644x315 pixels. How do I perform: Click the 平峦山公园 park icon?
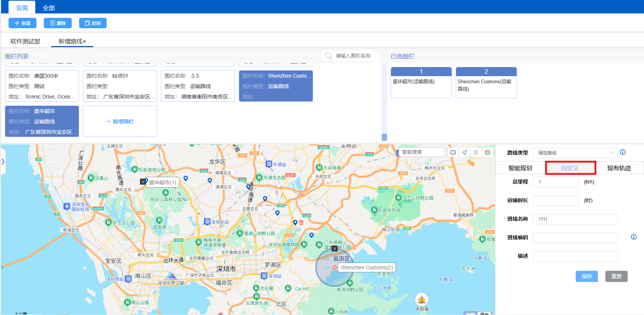pos(108,222)
